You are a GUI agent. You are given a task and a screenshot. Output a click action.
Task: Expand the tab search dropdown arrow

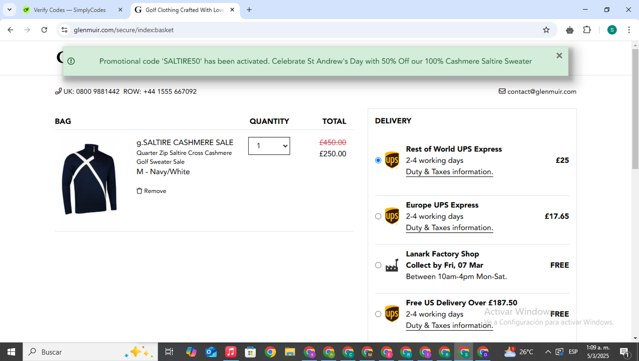click(x=9, y=10)
